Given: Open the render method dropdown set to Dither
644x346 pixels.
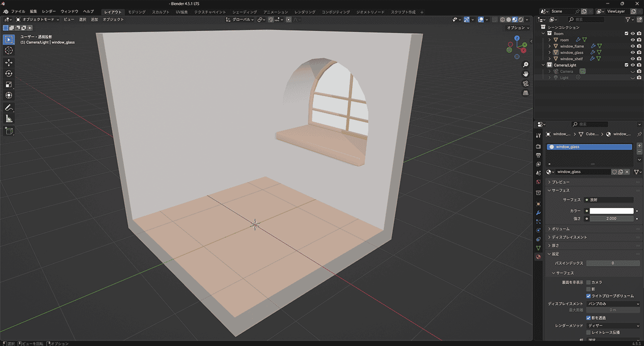Looking at the screenshot, I should [613, 325].
